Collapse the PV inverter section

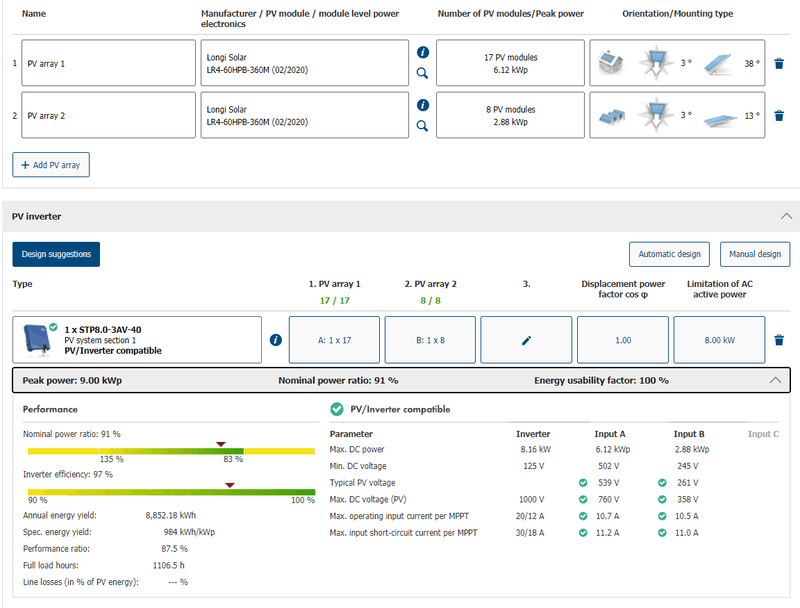pos(785,216)
